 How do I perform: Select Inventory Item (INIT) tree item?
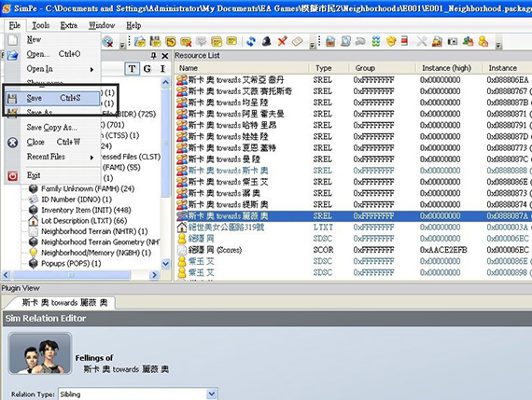86,210
